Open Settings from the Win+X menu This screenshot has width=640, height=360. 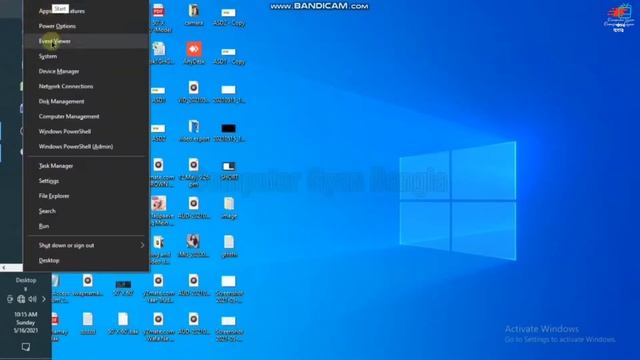pyautogui.click(x=86, y=181)
